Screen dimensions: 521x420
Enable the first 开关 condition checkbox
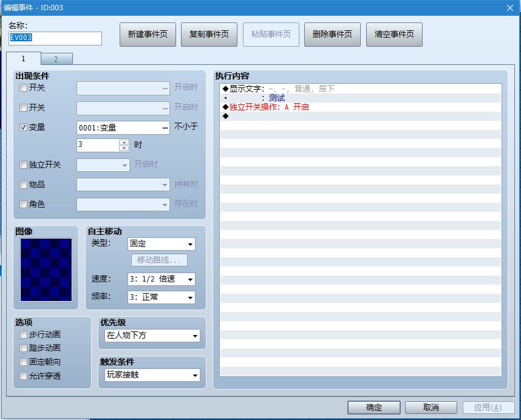coord(23,87)
